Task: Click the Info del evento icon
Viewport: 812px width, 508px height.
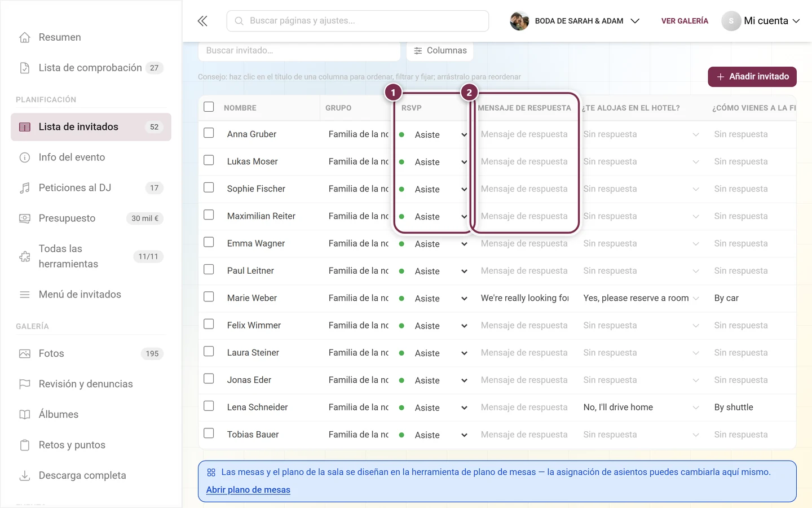Action: (x=25, y=157)
